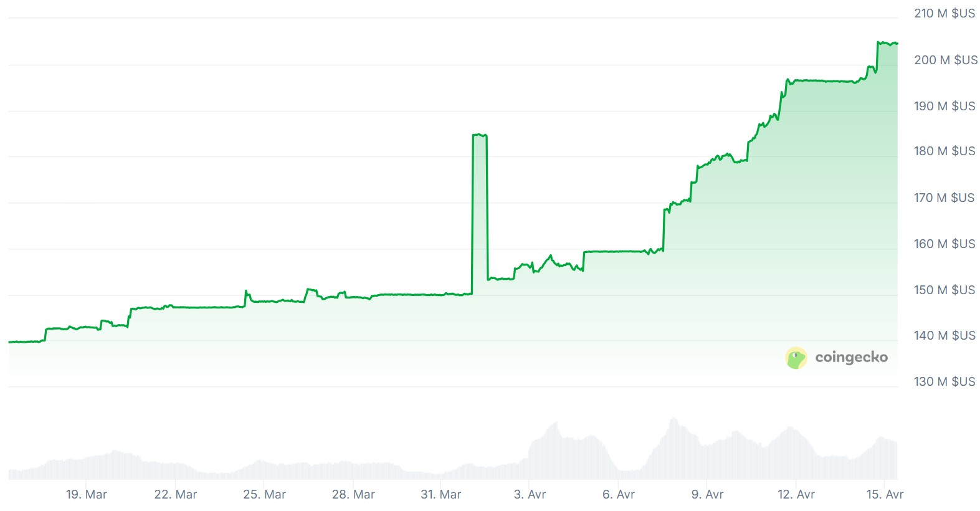
Task: Click the 160 M $US axis label
Action: (x=944, y=244)
